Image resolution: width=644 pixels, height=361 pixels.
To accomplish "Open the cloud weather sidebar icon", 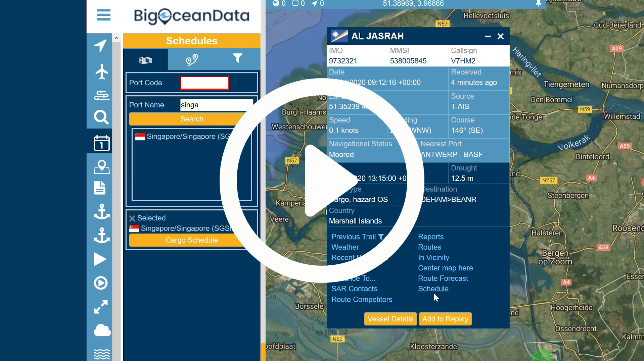I will [102, 330].
